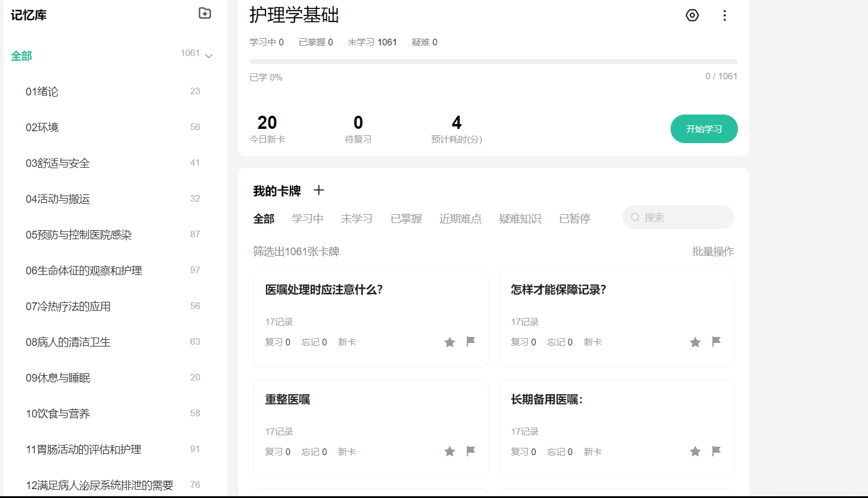Click the 护理学基础 deck title

pos(294,15)
